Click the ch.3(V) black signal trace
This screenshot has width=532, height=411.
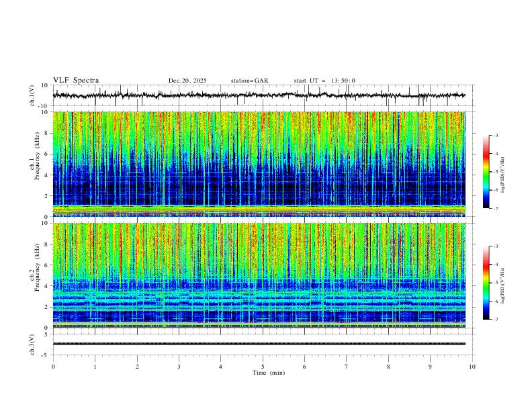[259, 344]
